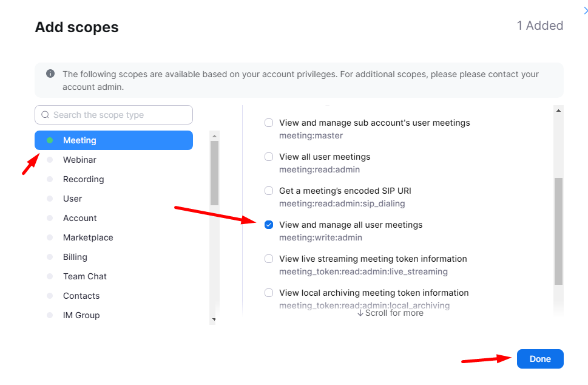This screenshot has width=588, height=385.
Task: Open the Recording scope category
Action: (x=83, y=179)
